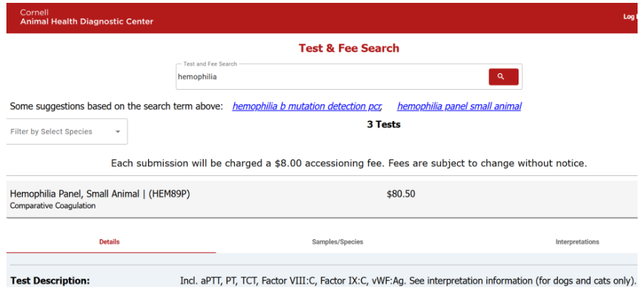This screenshot has width=644, height=292.
Task: Follow the hemophilia b mutation detection pcr link
Action: click(x=307, y=106)
